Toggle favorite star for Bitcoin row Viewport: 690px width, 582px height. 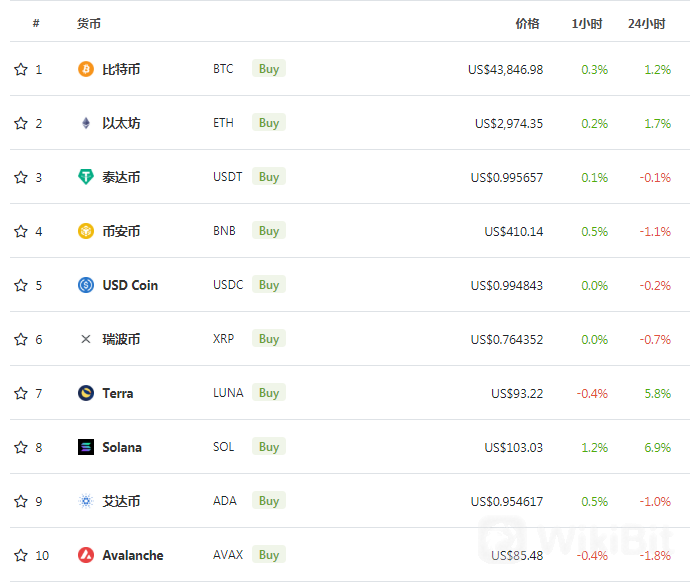21,69
